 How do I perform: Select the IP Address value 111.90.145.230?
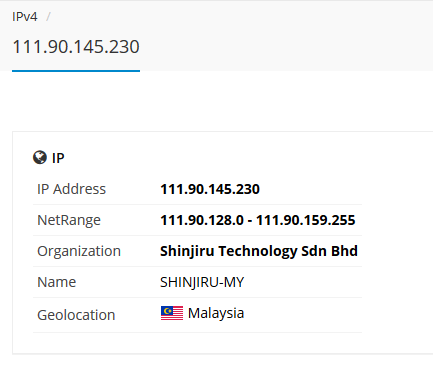tap(210, 189)
